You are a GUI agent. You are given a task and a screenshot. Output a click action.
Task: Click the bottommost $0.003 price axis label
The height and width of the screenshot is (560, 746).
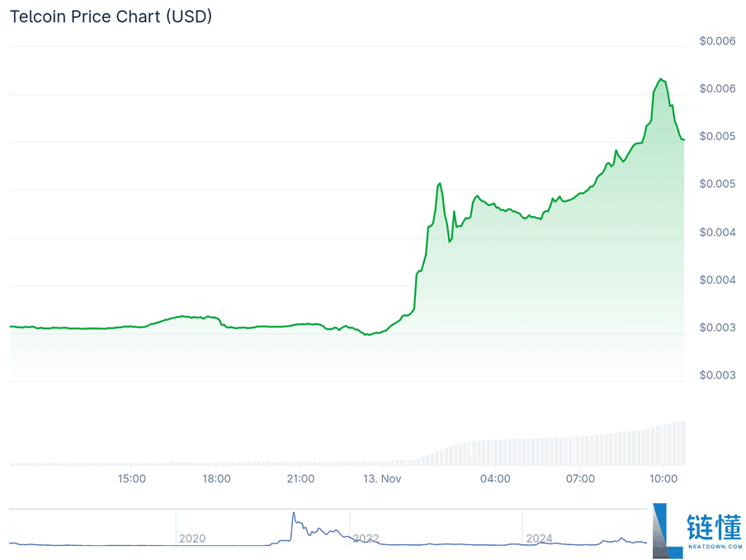[x=717, y=375]
